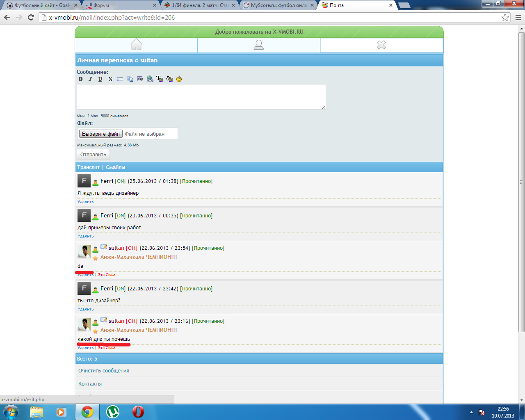Open a new browser tab
525x420 pixels.
coord(404,5)
